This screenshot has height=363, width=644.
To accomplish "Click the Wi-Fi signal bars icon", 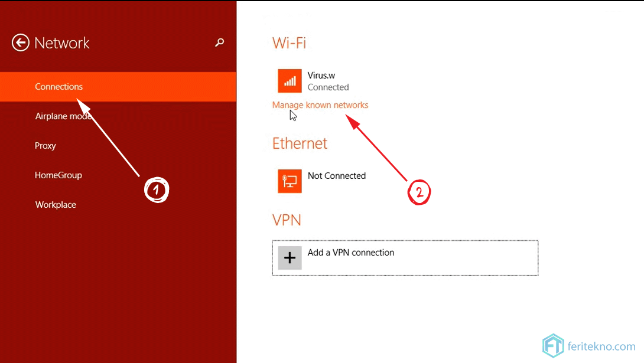I will [x=290, y=81].
